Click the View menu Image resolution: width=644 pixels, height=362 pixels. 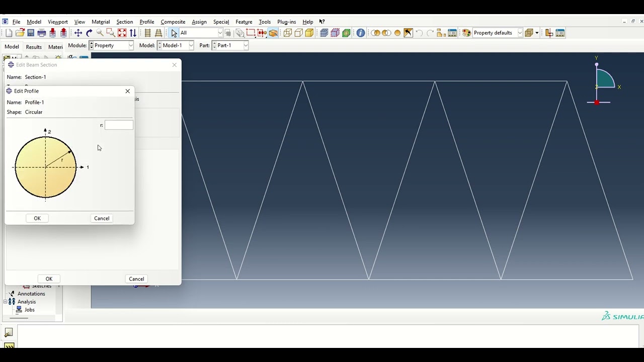pyautogui.click(x=79, y=22)
